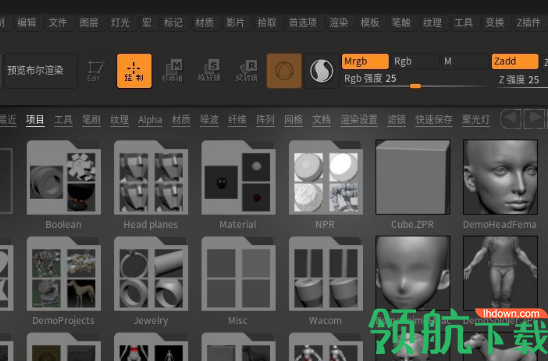Viewport: 548px width, 361px height.
Task: Open the Head planes folder
Action: 151,178
